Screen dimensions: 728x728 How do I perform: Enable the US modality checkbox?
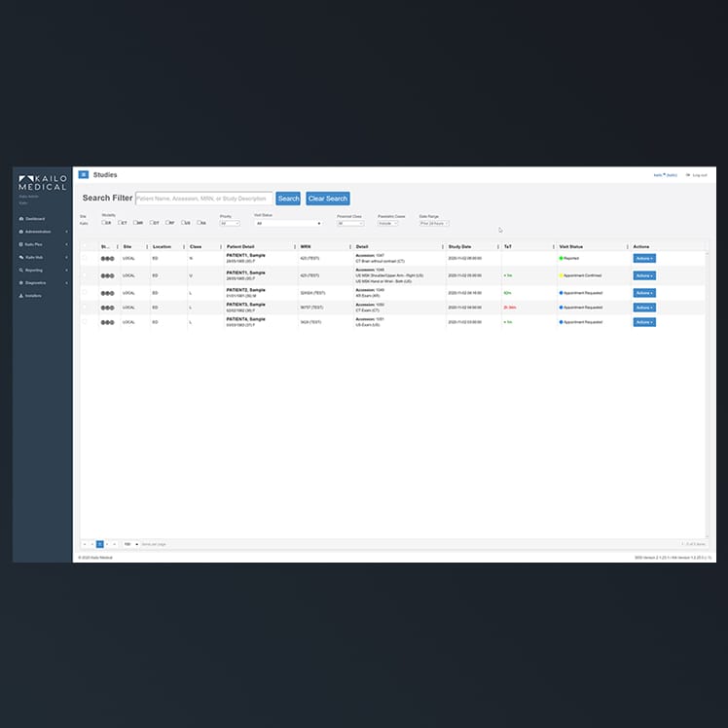click(x=184, y=223)
